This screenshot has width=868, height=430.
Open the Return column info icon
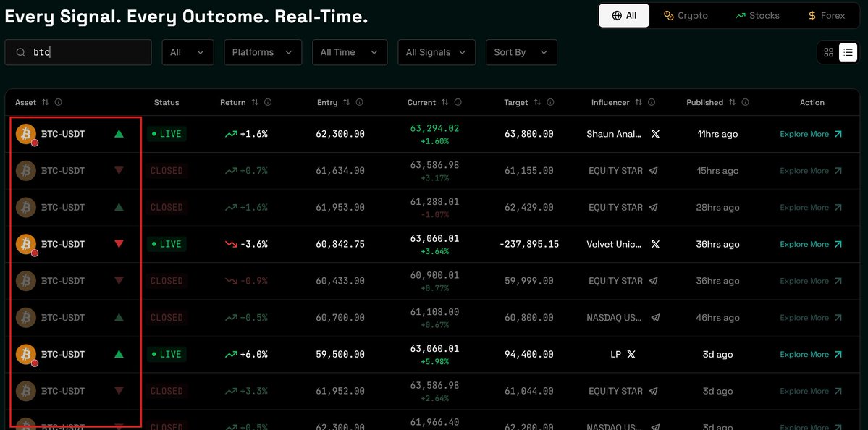pyautogui.click(x=268, y=102)
